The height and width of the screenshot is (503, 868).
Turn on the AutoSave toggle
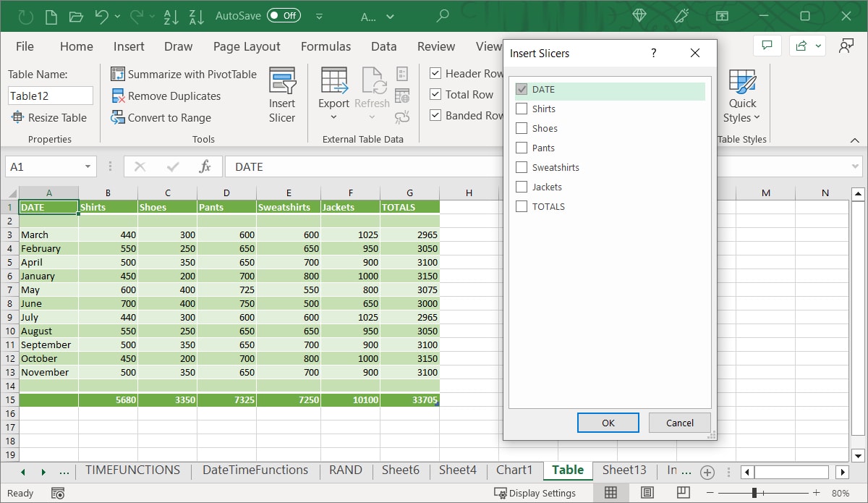pos(283,15)
